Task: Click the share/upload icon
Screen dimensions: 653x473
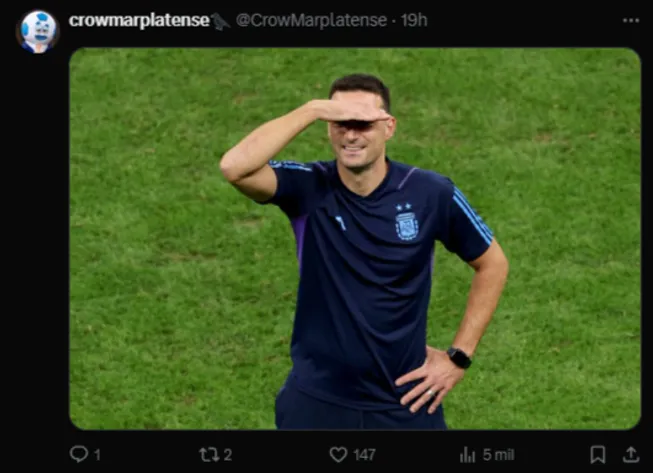Action: pos(630,454)
